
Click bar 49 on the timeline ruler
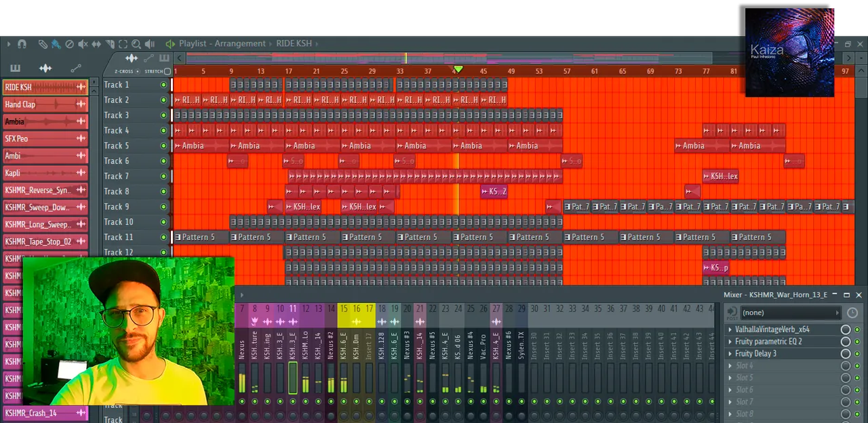[x=511, y=71]
